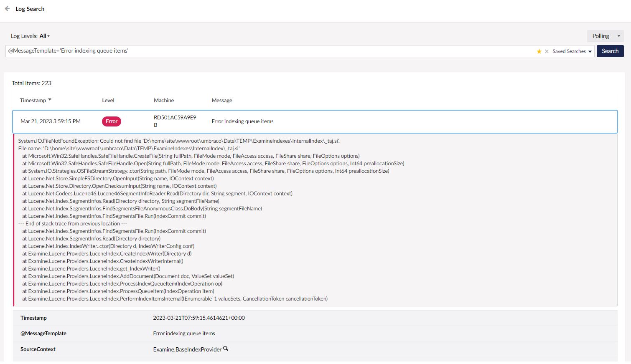The image size is (631, 364).
Task: Click the Timestamp sort arrow icon
Action: click(50, 100)
